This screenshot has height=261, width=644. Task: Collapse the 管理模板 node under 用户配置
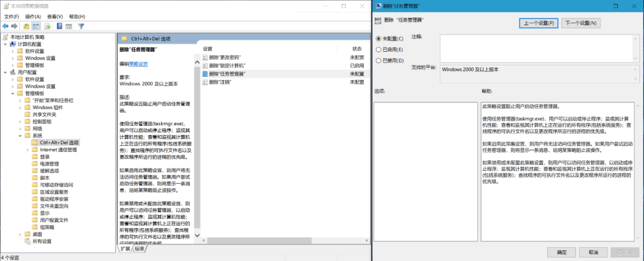pos(13,93)
